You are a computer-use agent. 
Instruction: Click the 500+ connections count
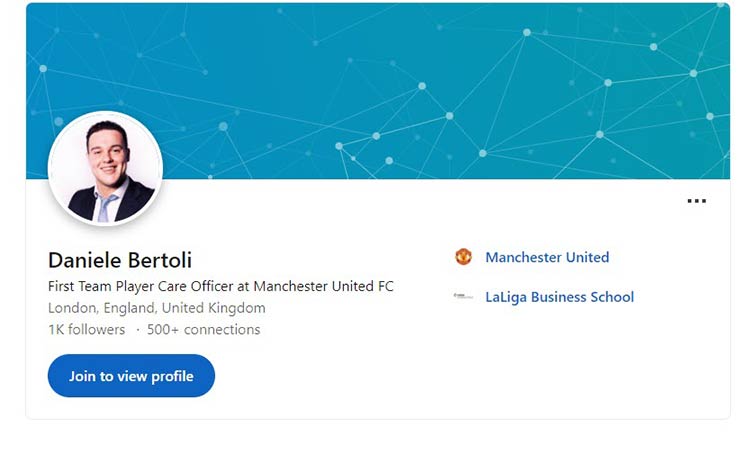point(203,329)
